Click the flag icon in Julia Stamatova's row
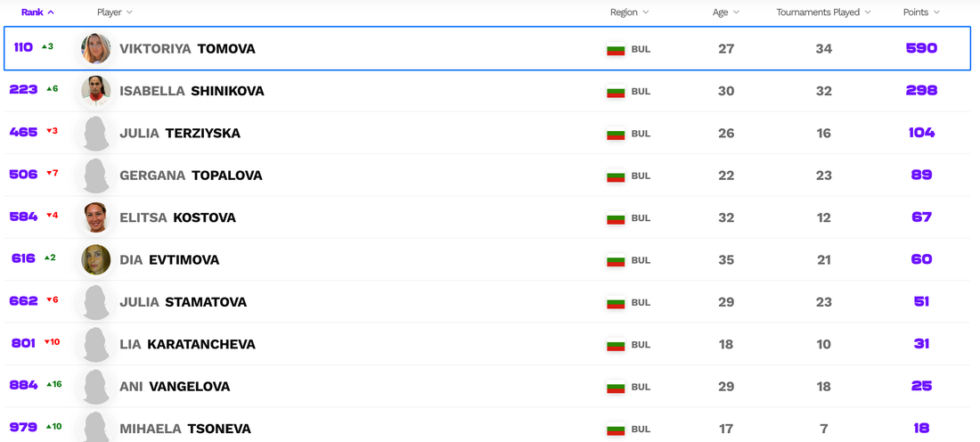980x442 pixels. (616, 302)
